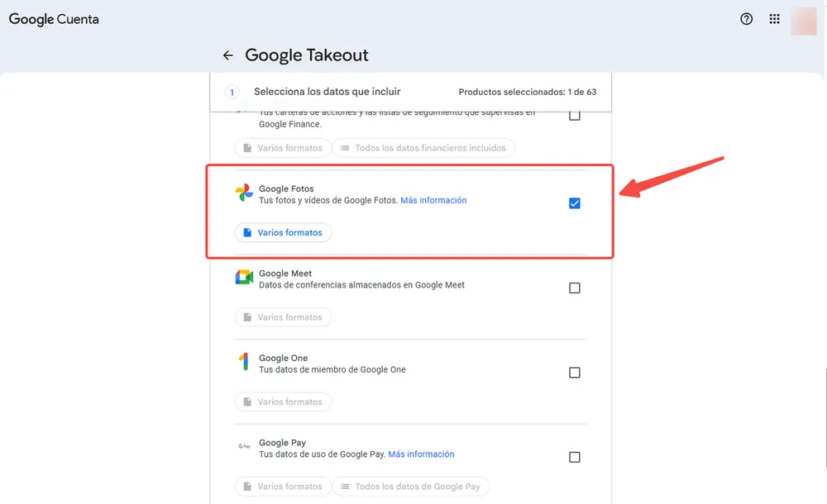Click the file icon in Google Fotos formats chip
The image size is (827, 504).
coord(246,232)
